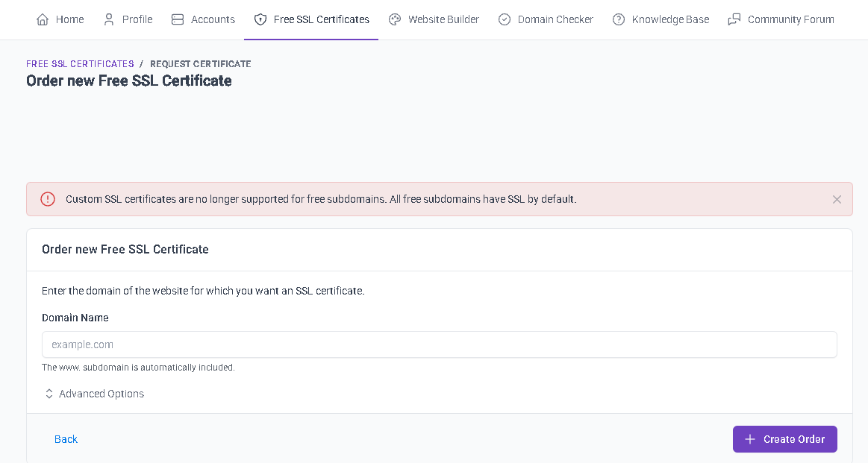Click the Back link

(x=66, y=439)
